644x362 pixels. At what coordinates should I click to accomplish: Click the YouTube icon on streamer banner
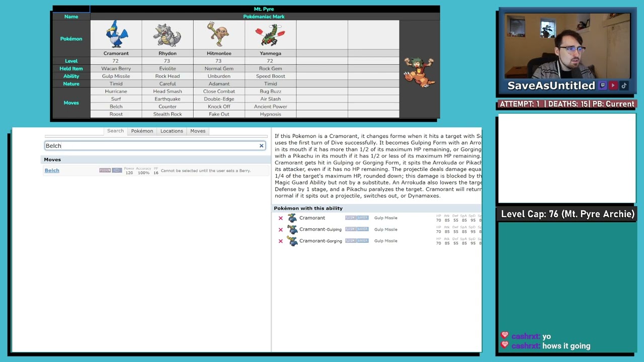[x=613, y=85]
